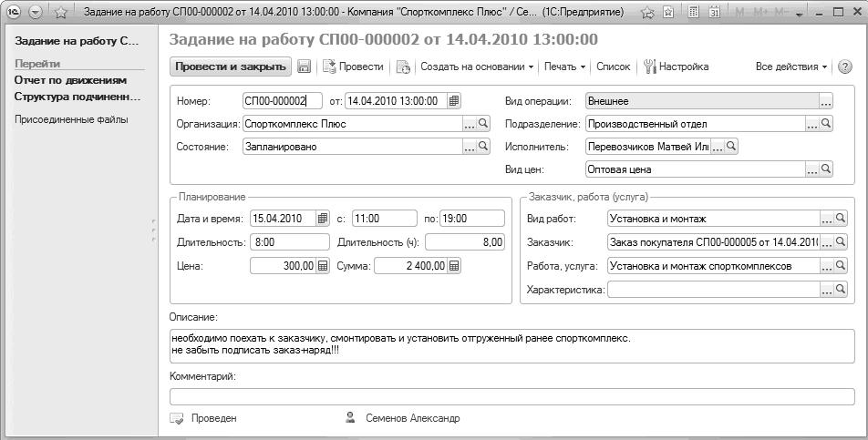Click ellipsis button of Заказчик field
The height and width of the screenshot is (440, 868).
(x=826, y=242)
